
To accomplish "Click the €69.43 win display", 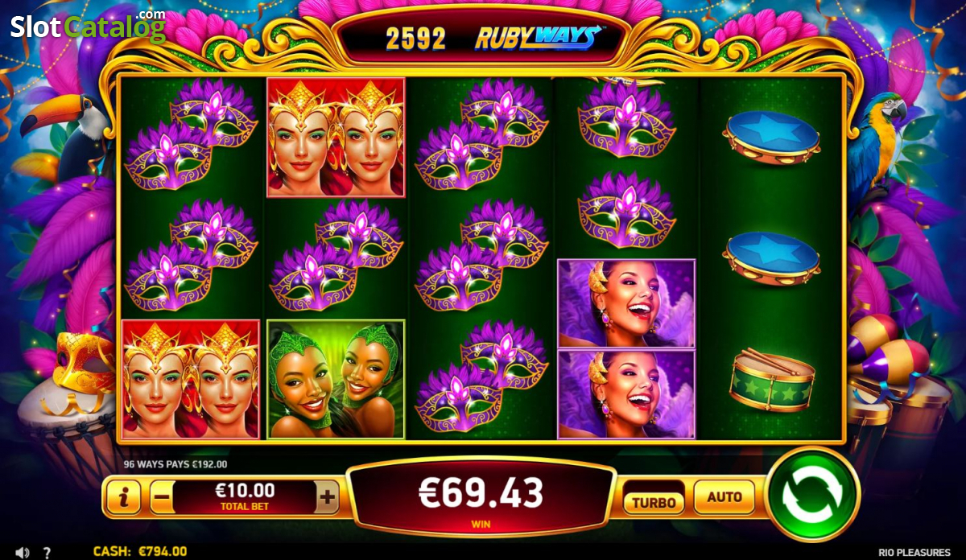I will (481, 497).
